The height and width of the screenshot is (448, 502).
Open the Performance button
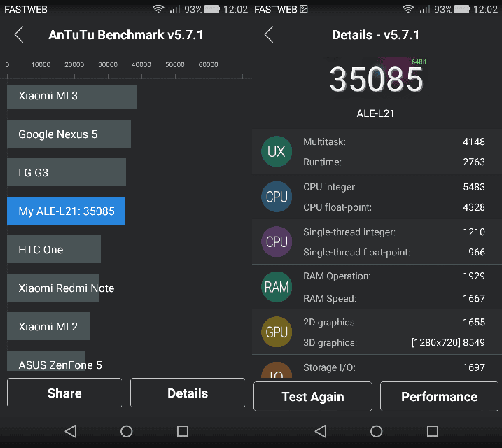(x=439, y=397)
